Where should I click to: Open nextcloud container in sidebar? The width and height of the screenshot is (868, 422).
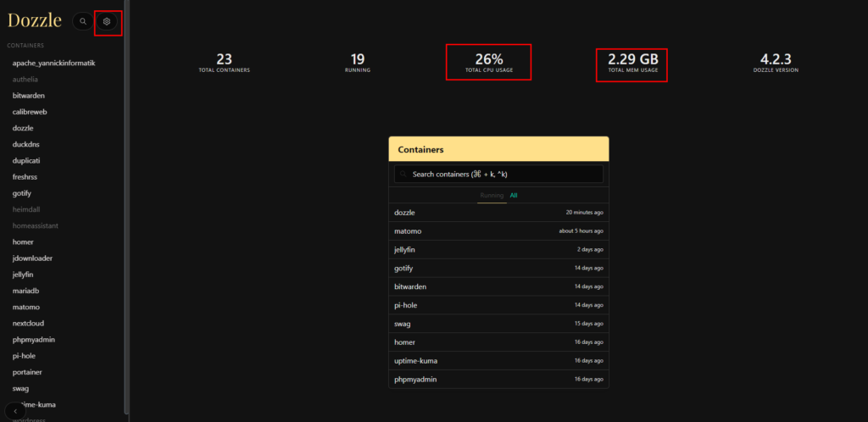tap(28, 323)
